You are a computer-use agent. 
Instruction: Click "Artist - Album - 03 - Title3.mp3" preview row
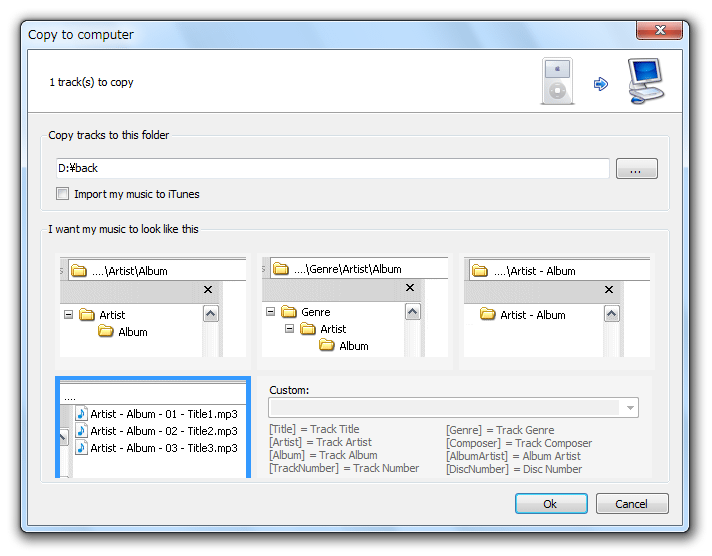point(157,448)
